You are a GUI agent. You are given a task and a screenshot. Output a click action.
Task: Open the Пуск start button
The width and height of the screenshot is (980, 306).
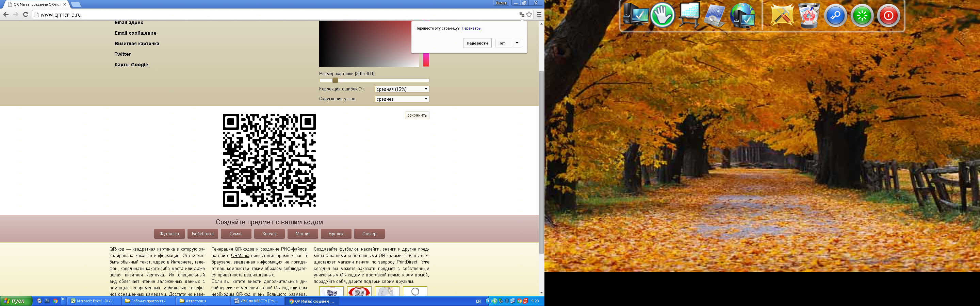pyautogui.click(x=15, y=301)
